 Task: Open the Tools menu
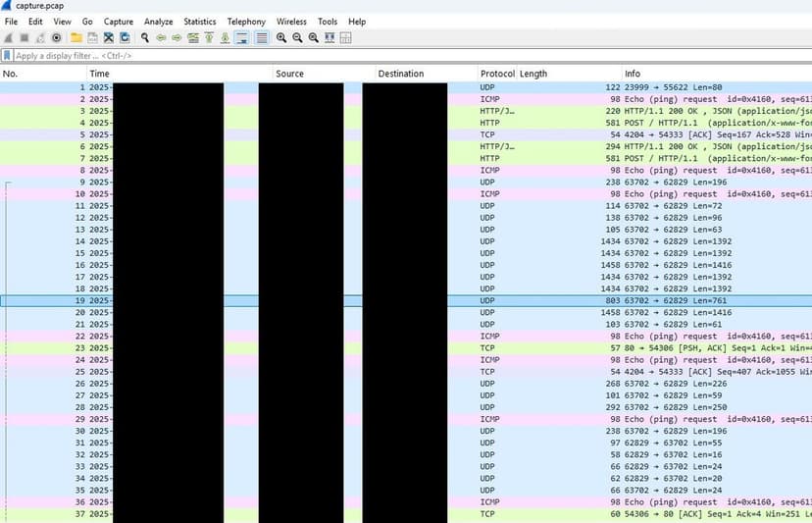click(x=328, y=22)
